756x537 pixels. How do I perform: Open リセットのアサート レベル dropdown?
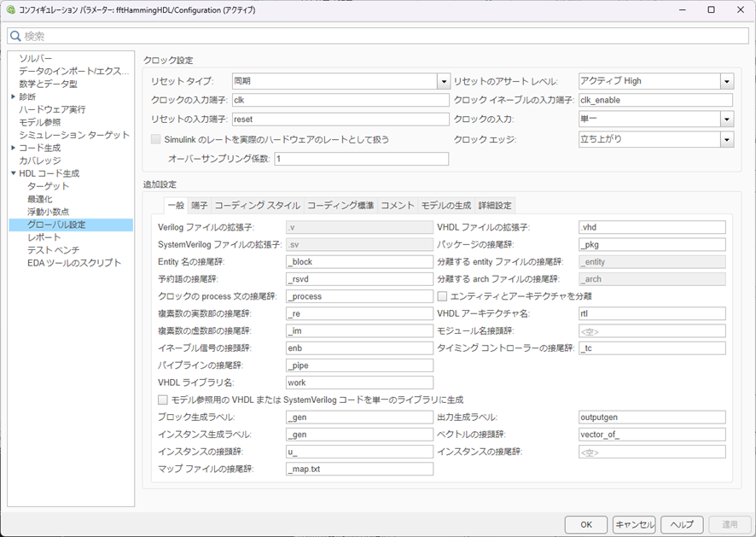coord(726,81)
